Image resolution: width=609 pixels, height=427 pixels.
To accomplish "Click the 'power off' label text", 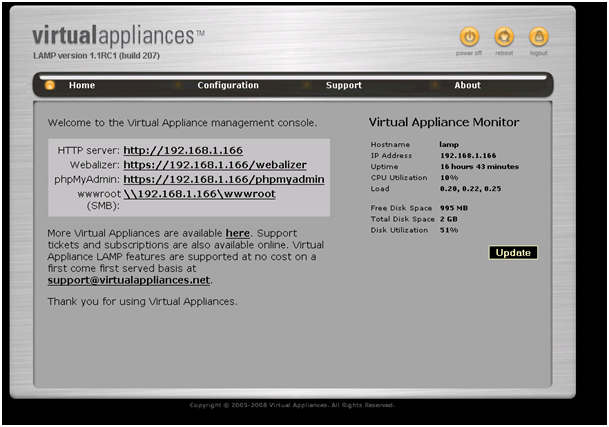I will 469,53.
